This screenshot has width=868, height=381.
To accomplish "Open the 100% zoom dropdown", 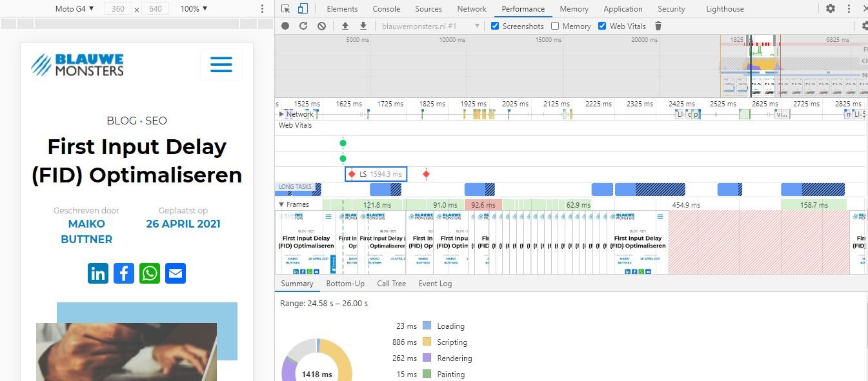I will (194, 9).
